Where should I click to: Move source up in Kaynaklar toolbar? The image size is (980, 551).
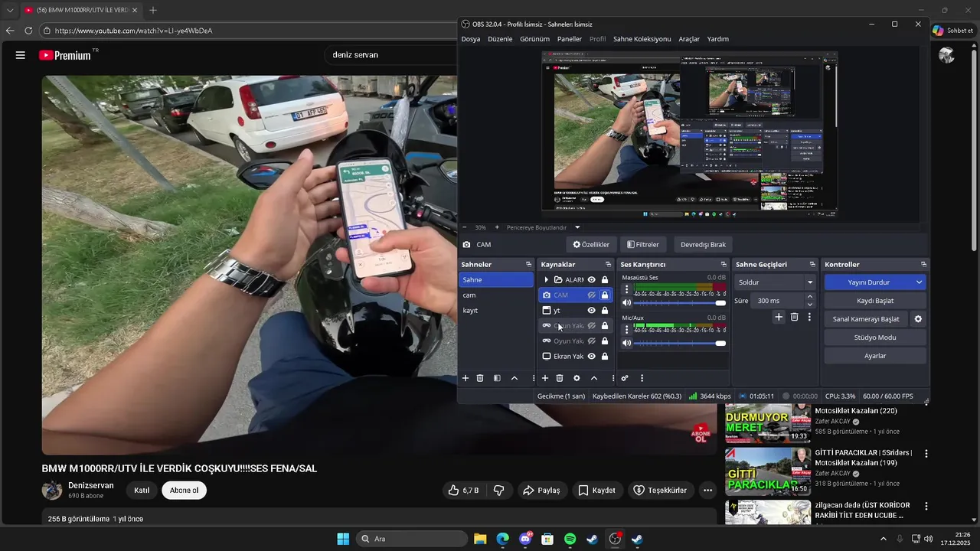click(x=593, y=378)
